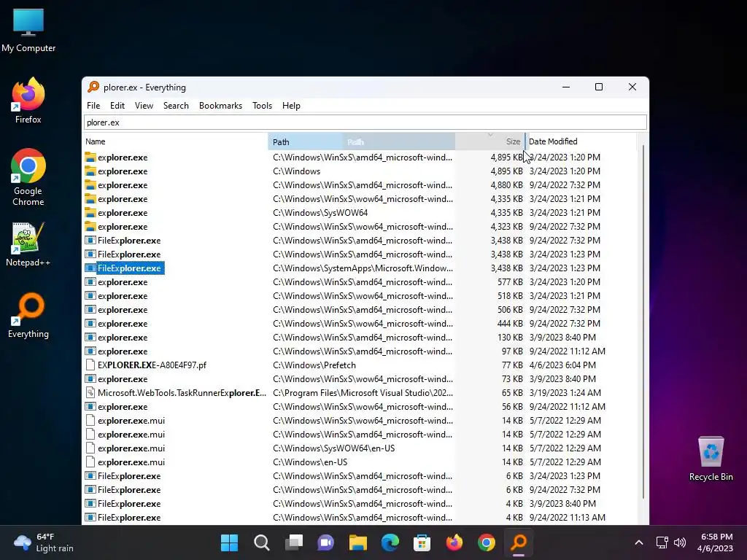Image resolution: width=747 pixels, height=560 pixels.
Task: Click the search box containing plorer.ex
Action: coord(365,122)
